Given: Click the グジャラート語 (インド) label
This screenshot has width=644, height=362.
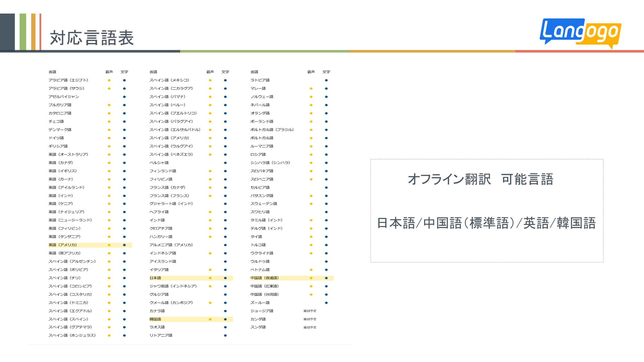Looking at the screenshot, I should 171,204.
